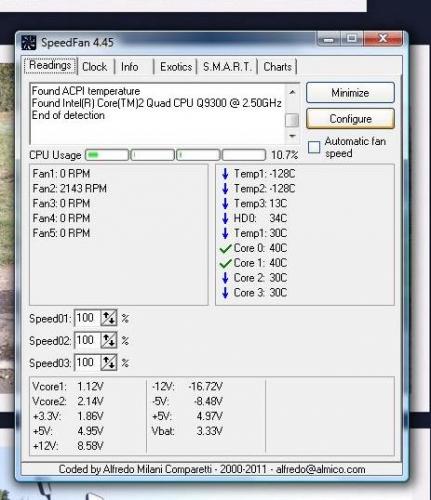The image size is (431, 500).
Task: Close the SpeedFan window
Action: [383, 38]
